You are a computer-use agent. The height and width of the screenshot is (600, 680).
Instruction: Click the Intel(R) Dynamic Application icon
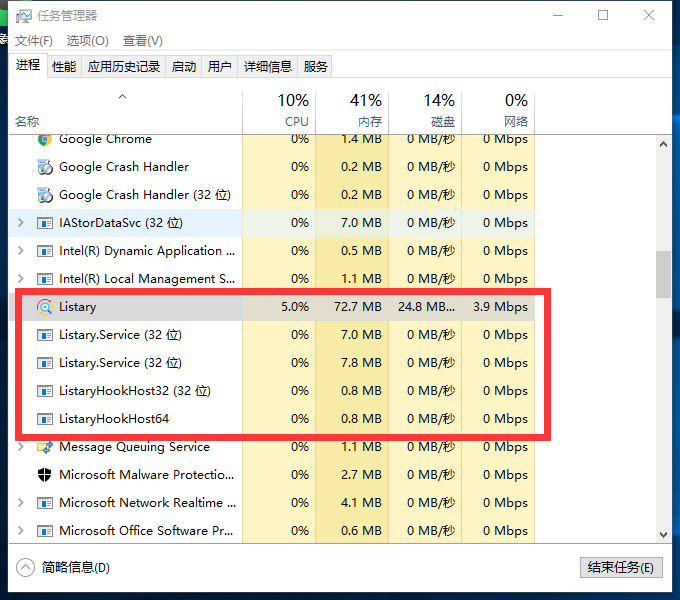45,251
